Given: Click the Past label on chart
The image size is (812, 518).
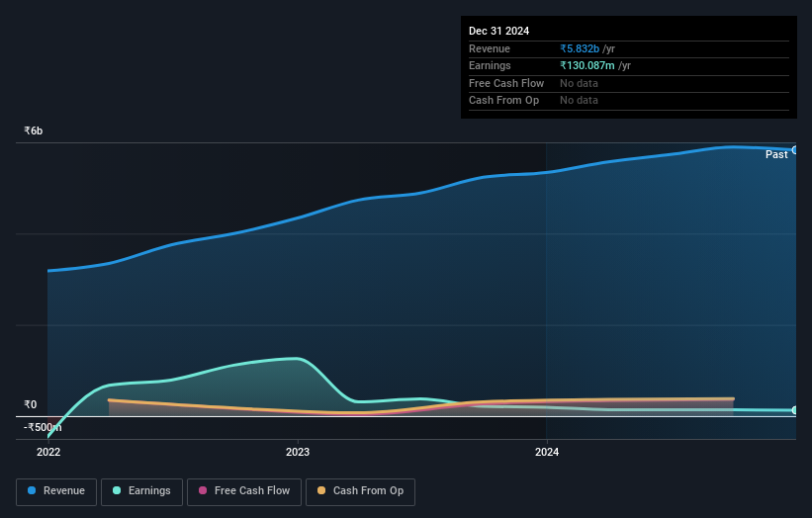Looking at the screenshot, I should (776, 155).
